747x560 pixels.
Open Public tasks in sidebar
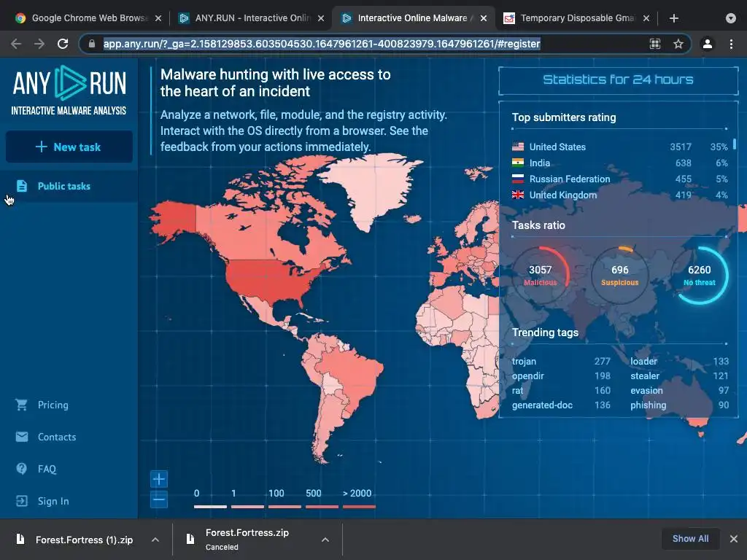pyautogui.click(x=69, y=186)
